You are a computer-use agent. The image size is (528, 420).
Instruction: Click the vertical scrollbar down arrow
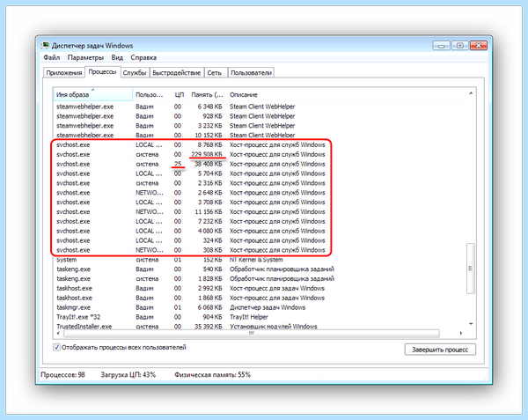471,324
